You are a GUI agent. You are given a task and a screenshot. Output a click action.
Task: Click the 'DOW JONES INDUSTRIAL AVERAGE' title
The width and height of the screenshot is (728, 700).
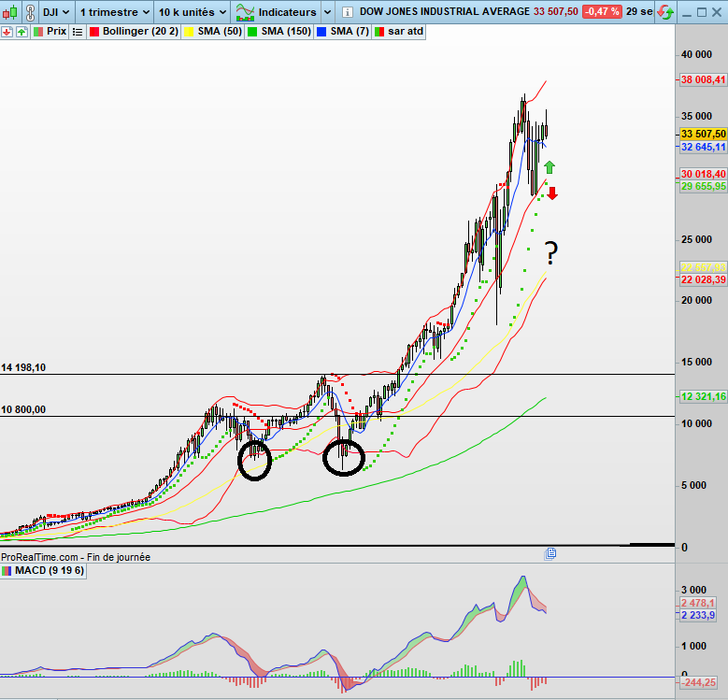click(x=444, y=11)
